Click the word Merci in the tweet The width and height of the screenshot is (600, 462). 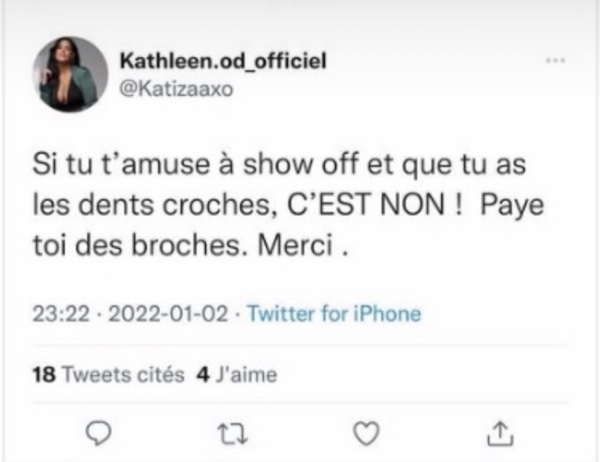[x=295, y=245]
